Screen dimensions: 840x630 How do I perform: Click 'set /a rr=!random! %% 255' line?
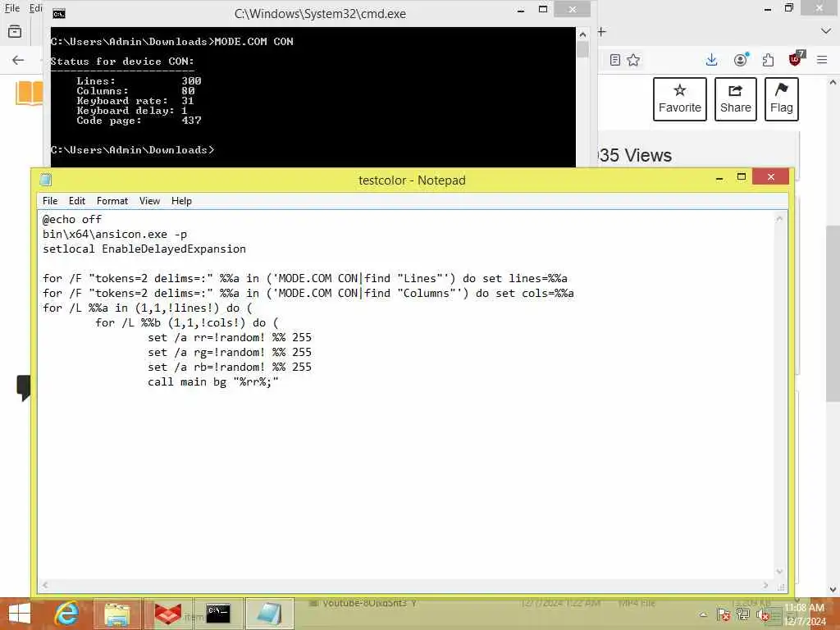click(230, 337)
